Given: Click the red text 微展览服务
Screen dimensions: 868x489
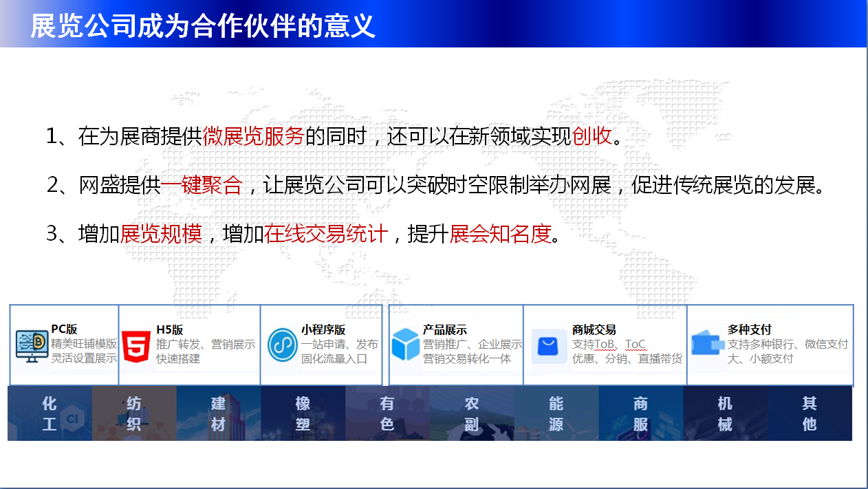Looking at the screenshot, I should [x=254, y=135].
